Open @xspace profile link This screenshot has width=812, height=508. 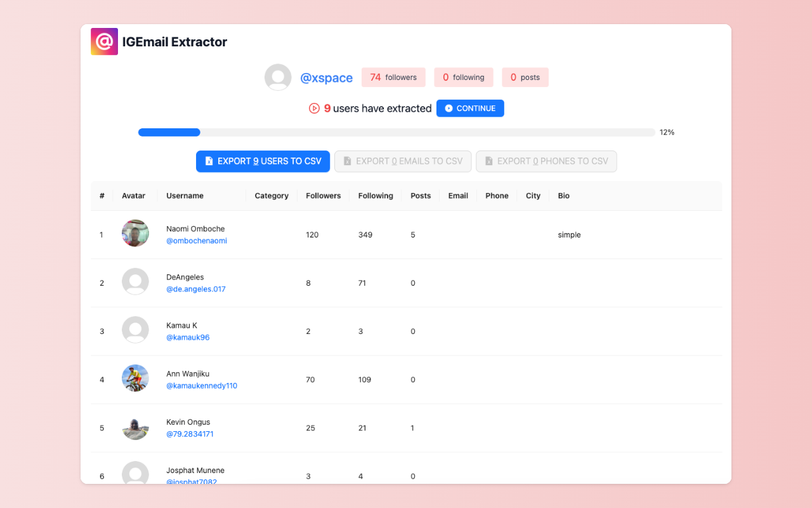[x=327, y=77]
